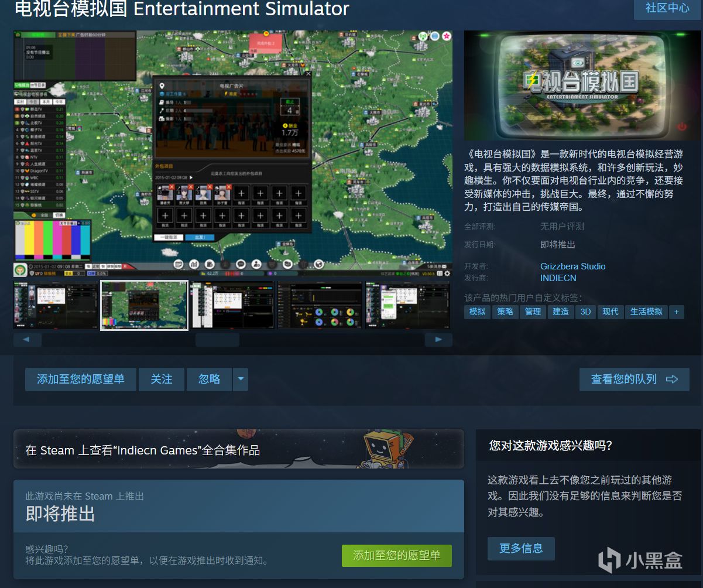This screenshot has height=588, width=703.
Task: Select the highlighted map thumbnail
Action: pyautogui.click(x=144, y=305)
